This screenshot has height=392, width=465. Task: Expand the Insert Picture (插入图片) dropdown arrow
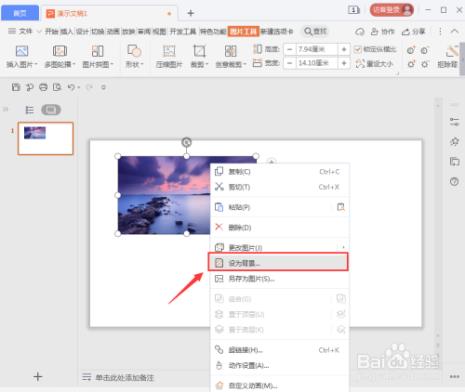(x=36, y=64)
